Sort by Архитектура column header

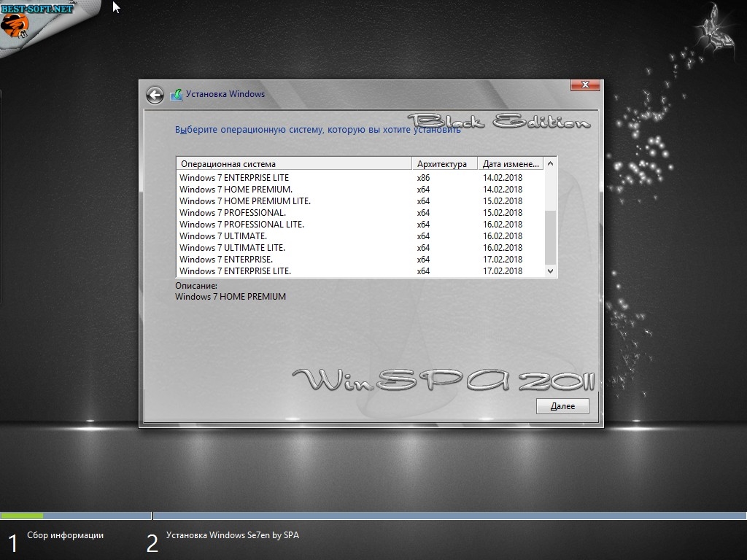(x=444, y=164)
